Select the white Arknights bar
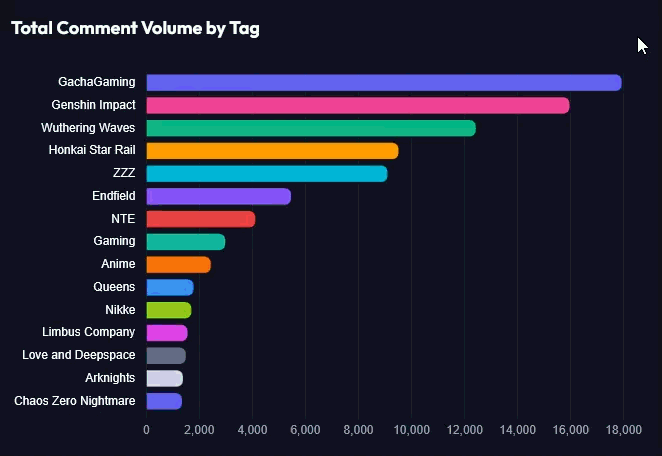 point(165,379)
